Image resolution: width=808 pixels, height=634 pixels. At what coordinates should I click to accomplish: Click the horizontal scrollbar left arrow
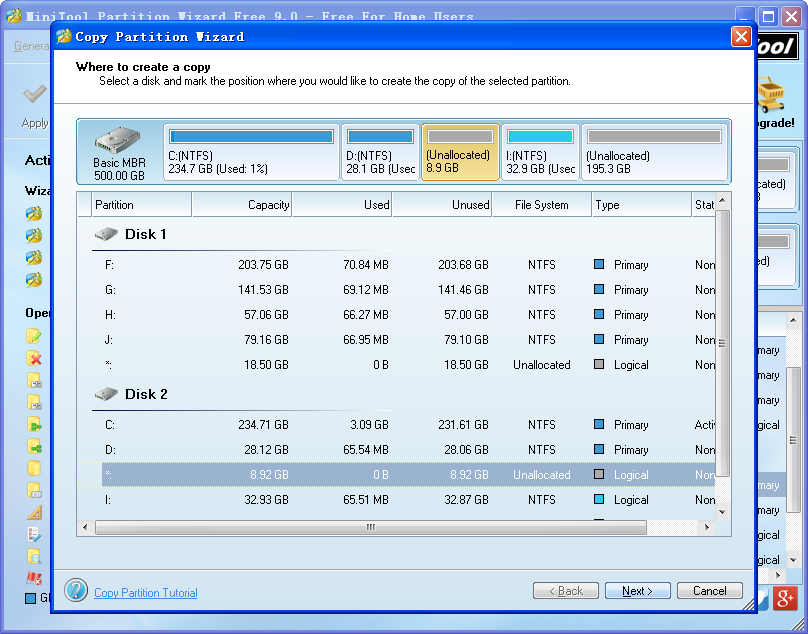(85, 527)
